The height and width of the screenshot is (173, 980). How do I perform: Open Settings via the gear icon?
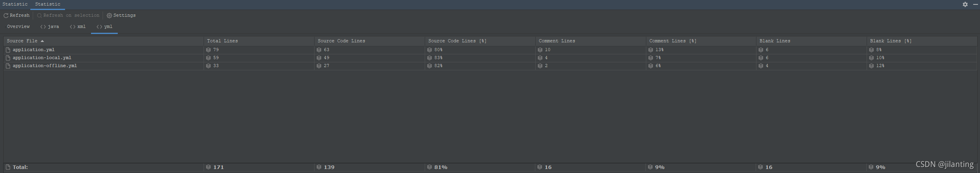tap(109, 16)
